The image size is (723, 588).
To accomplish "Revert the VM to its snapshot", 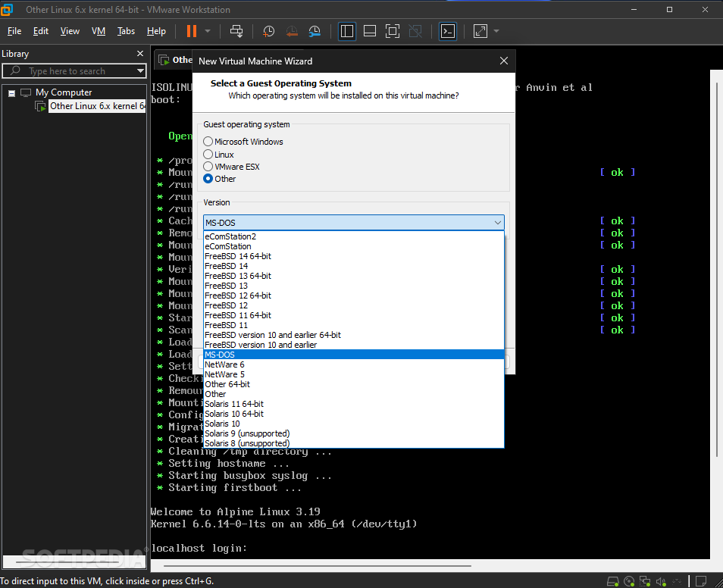I will [x=292, y=31].
